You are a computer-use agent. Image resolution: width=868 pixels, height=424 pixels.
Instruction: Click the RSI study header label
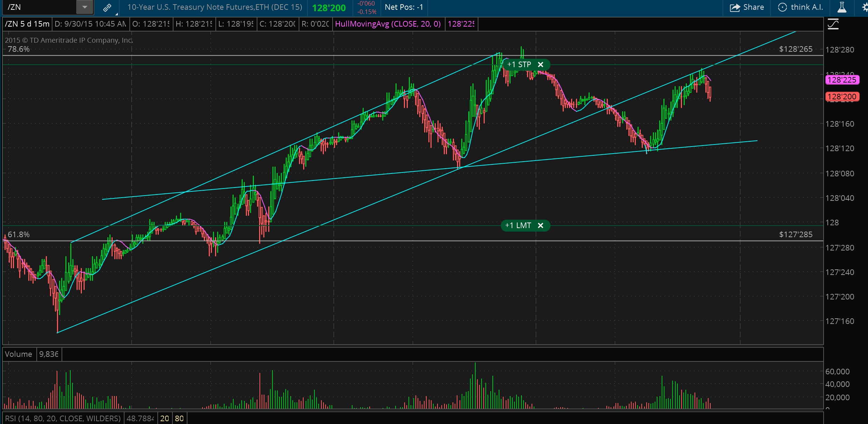63,418
